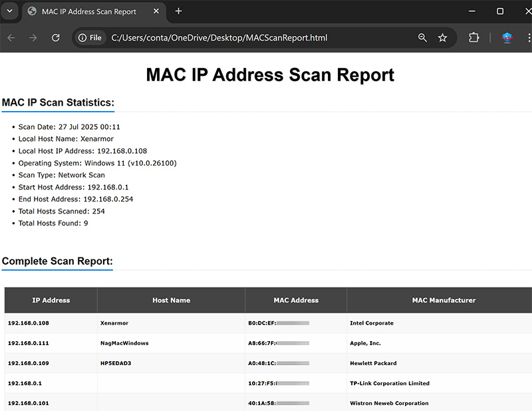Click MAC address starting B0:DC:EF
Screen dimensions: 532x411
click(279, 323)
